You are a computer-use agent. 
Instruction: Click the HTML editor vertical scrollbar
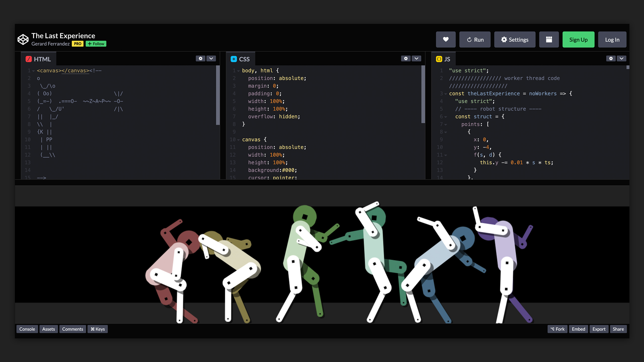point(218,96)
